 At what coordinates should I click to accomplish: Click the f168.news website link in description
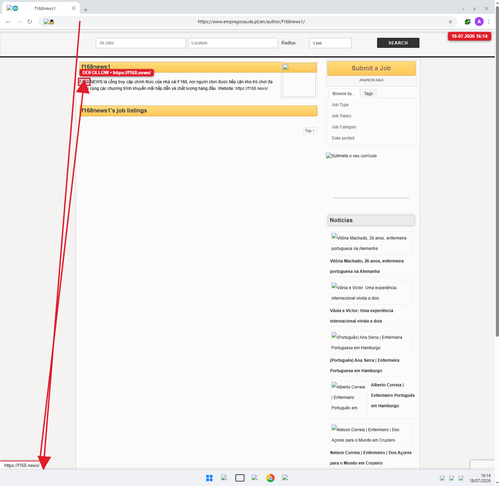(251, 88)
